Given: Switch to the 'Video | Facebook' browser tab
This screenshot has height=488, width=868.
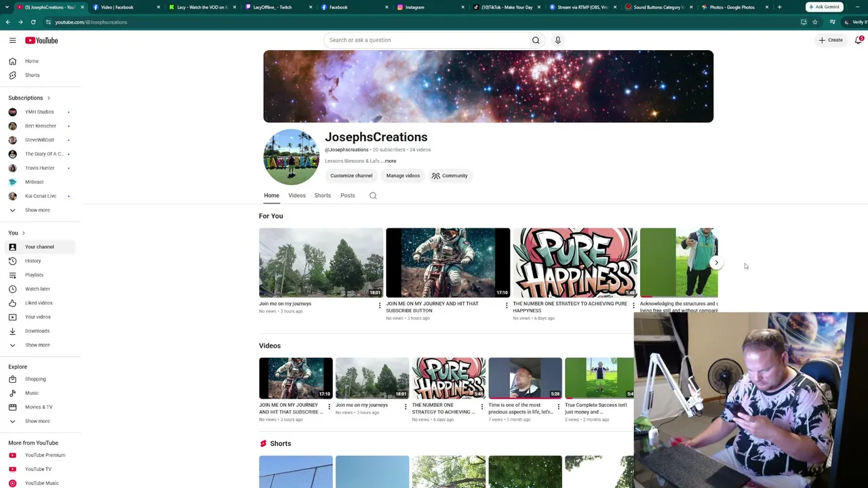Looking at the screenshot, I should coord(127,7).
